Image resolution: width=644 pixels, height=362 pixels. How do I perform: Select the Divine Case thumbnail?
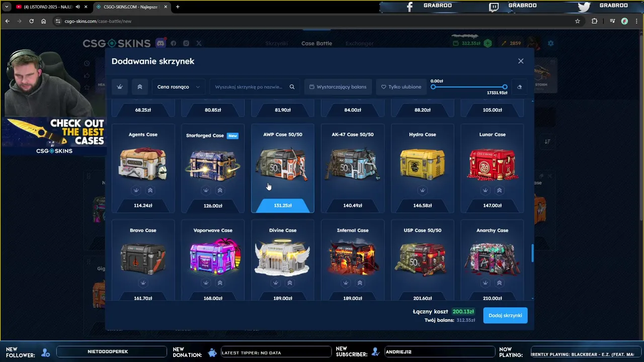283,257
